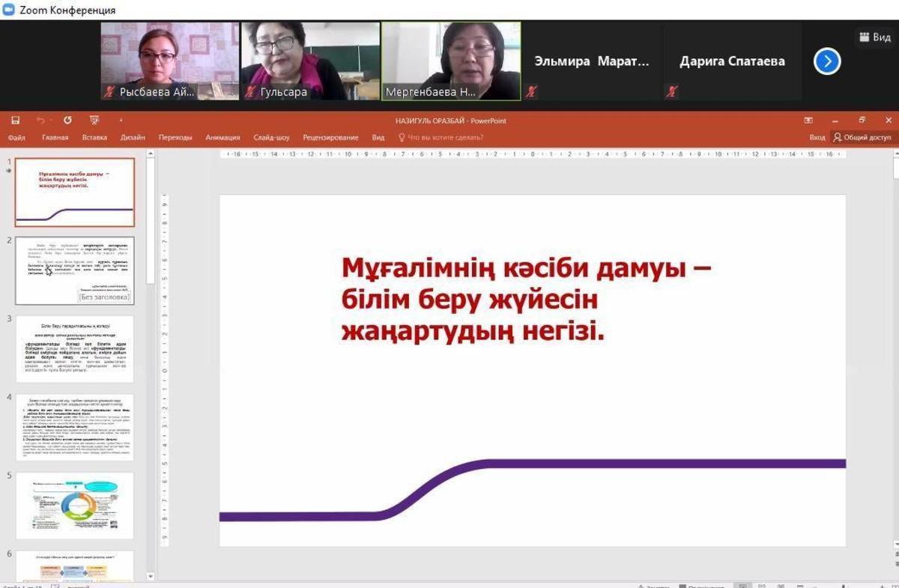Expand Customize Quick Access Toolbar arrow

coord(121,121)
